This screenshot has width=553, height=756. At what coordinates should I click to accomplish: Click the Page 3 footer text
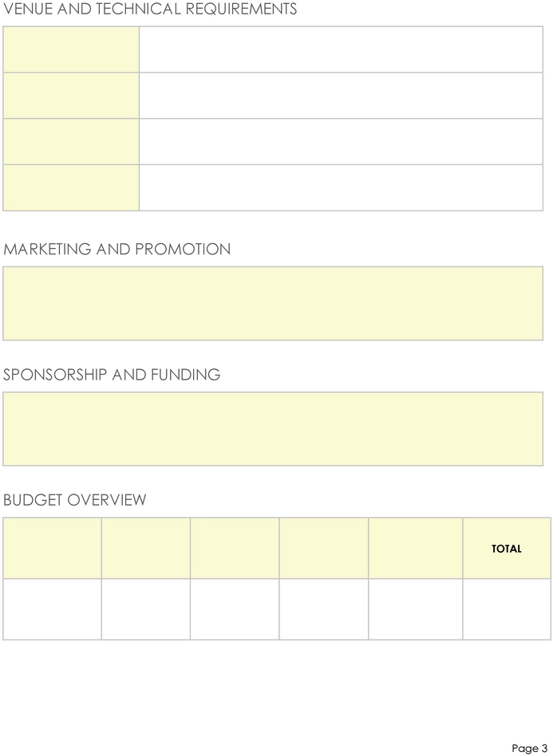(x=530, y=748)
